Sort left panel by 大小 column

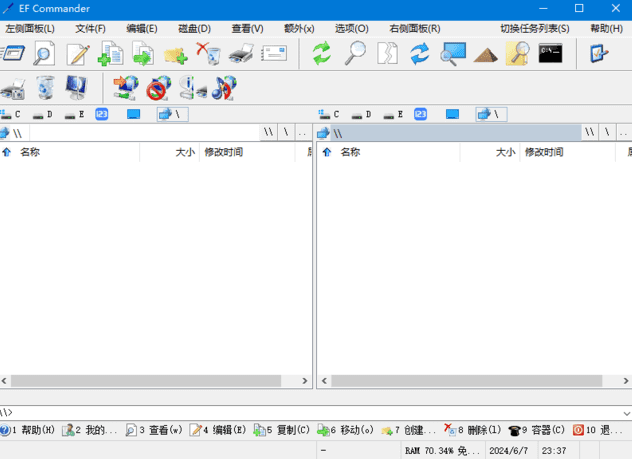click(169, 152)
